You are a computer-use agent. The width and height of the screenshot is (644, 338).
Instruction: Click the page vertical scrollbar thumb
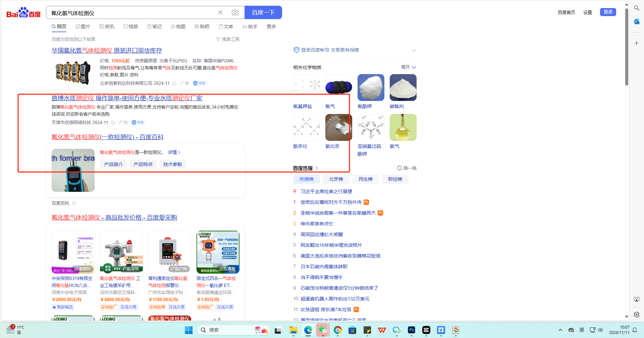coord(627,47)
